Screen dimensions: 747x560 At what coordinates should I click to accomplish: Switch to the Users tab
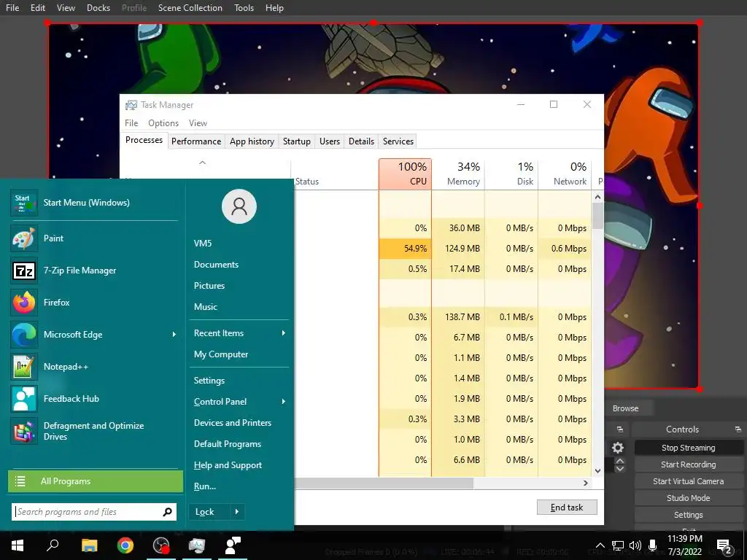330,141
